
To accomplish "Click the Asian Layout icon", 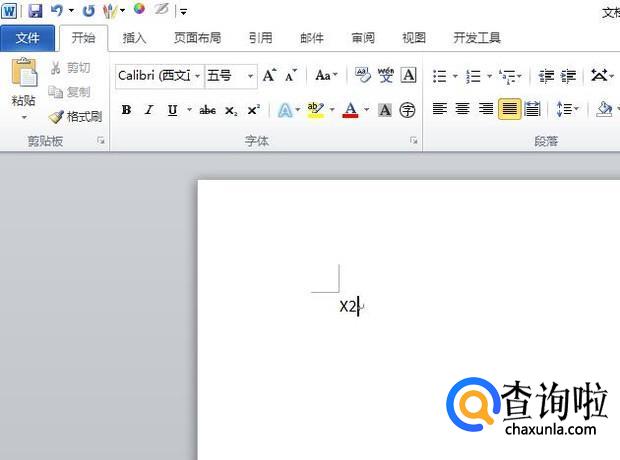I will 599,75.
